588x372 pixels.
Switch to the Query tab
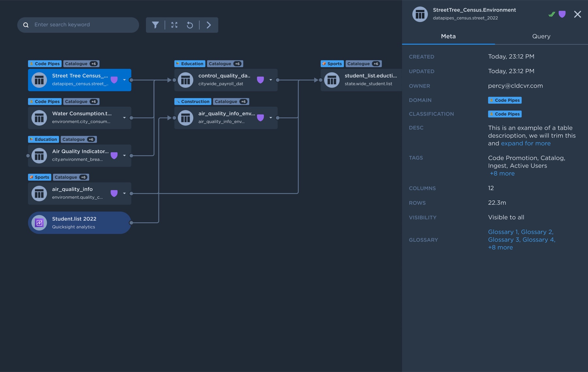[541, 37]
